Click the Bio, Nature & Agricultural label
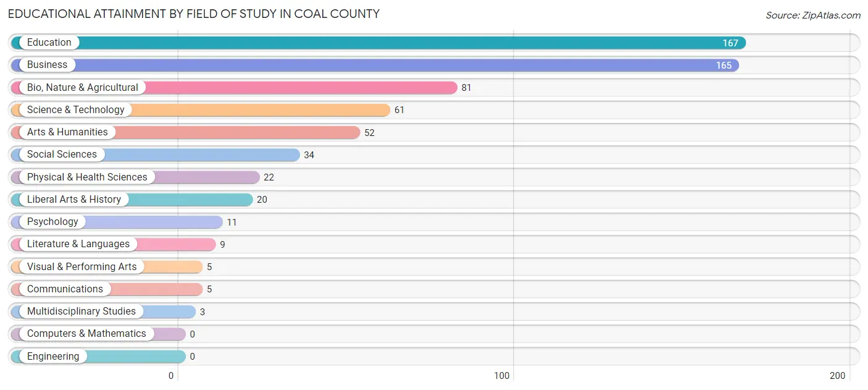Viewport: 868px width, 390px height. click(83, 88)
